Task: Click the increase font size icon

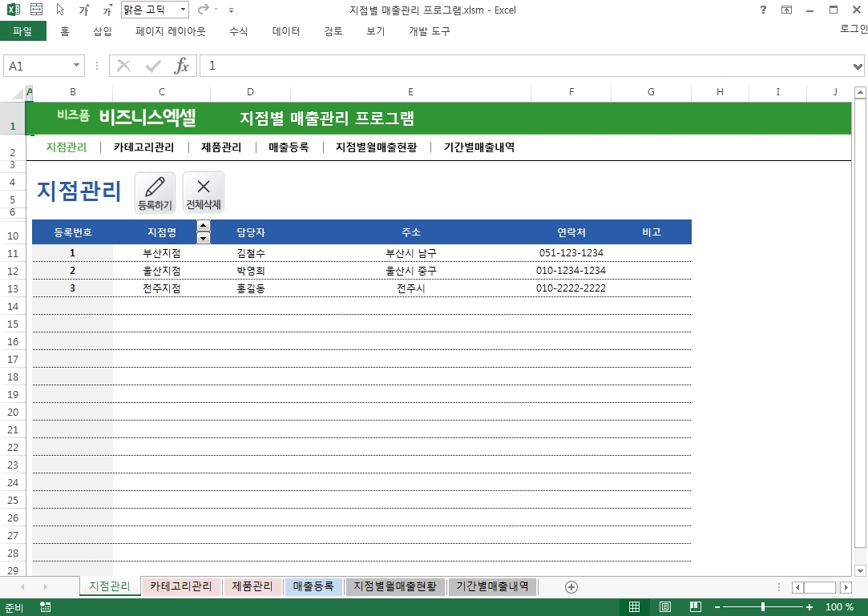Action: [84, 10]
